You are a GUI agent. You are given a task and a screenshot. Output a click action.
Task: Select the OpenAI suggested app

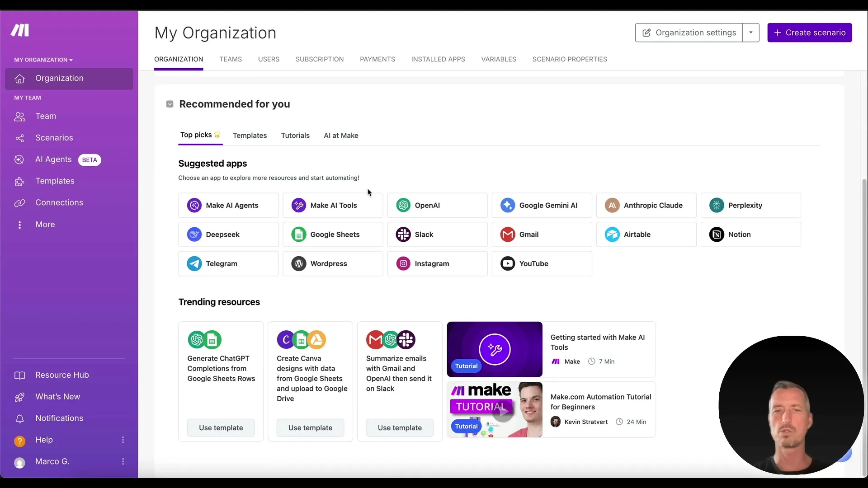click(437, 205)
